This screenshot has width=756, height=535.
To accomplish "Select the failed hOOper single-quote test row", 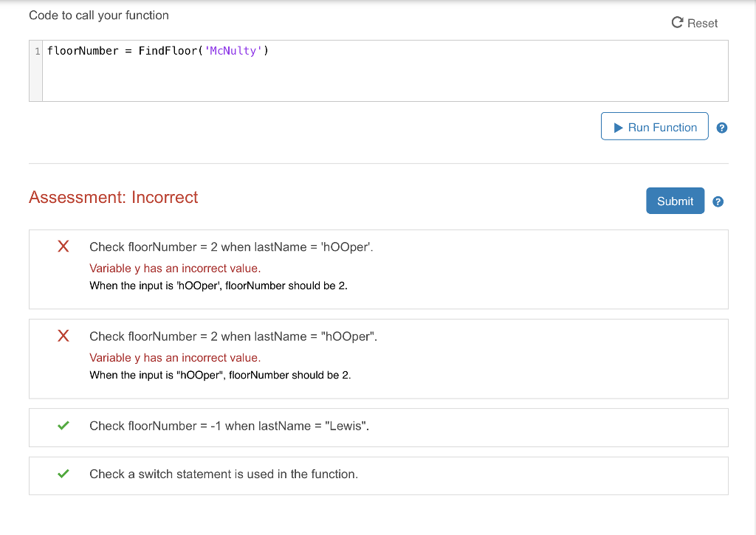I will pos(378,269).
